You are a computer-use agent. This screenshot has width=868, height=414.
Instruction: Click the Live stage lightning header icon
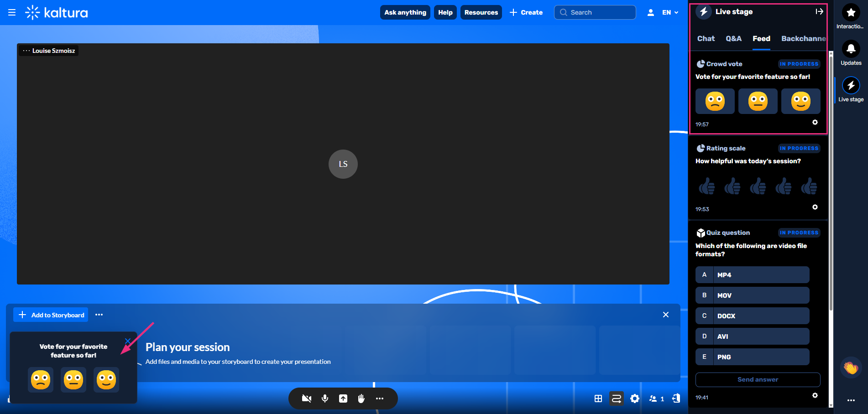pyautogui.click(x=704, y=12)
